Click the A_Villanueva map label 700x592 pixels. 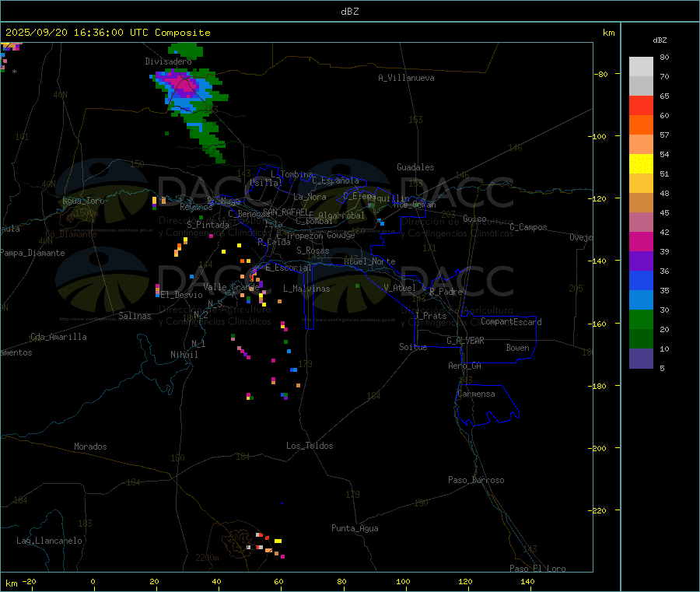[406, 78]
